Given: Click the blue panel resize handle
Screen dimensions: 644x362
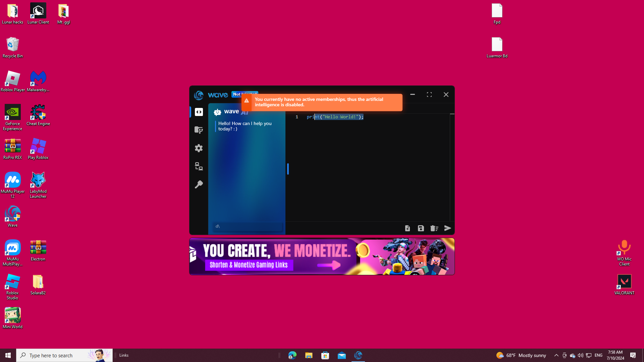Looking at the screenshot, I should (x=288, y=169).
